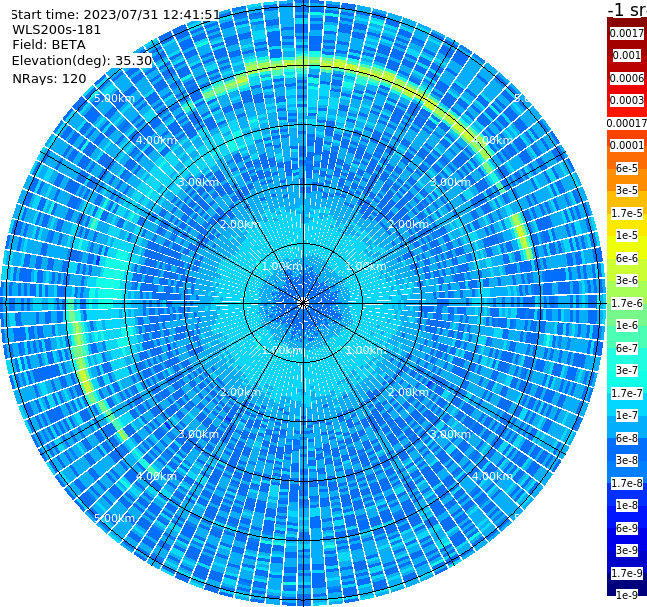The image size is (647, 607).
Task: Pick the 1e-5 colorbar tick label
Action: [627, 235]
